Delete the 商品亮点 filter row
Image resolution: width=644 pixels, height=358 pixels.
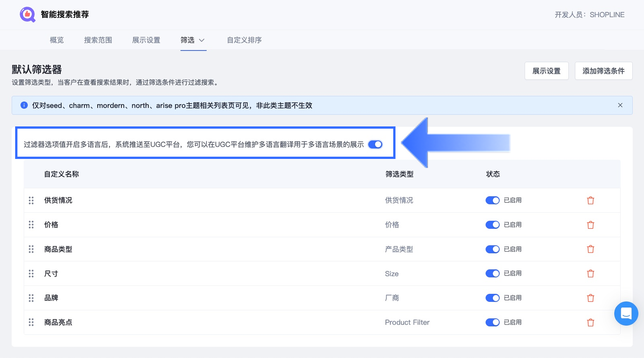[590, 322]
